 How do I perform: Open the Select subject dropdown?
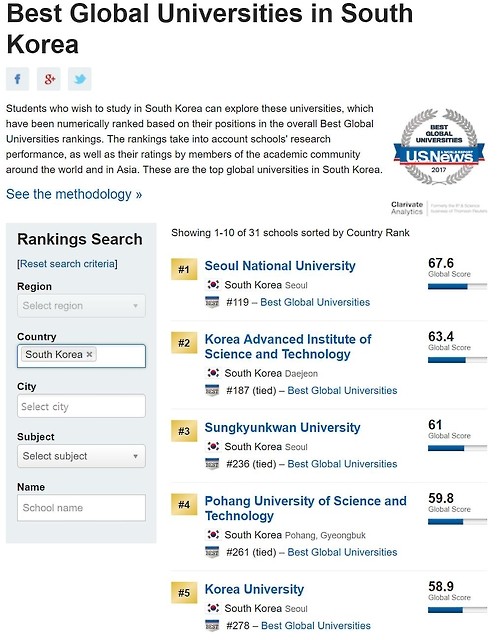(x=81, y=456)
